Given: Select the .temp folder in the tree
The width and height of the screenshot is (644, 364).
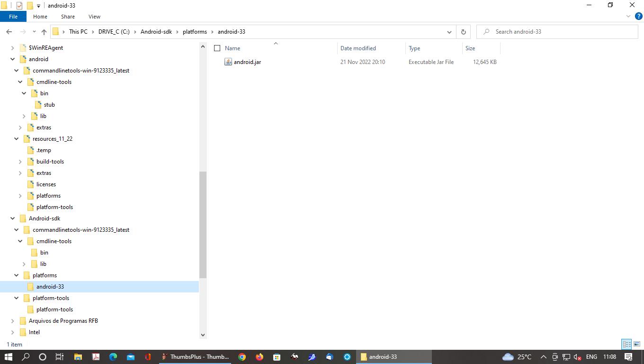Looking at the screenshot, I should point(44,150).
